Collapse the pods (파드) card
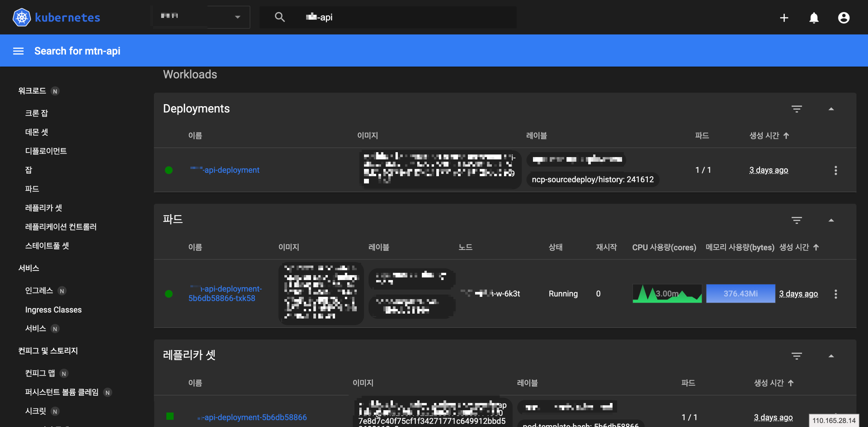This screenshot has height=427, width=868. [831, 220]
